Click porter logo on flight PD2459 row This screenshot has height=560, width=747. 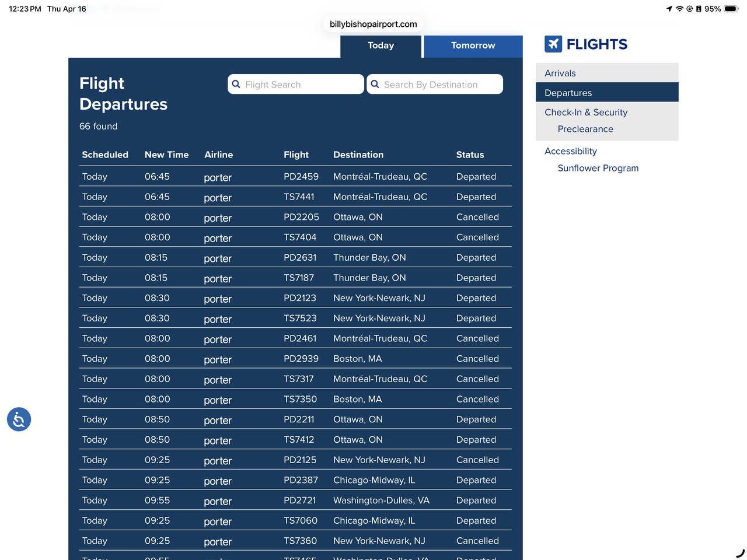(218, 177)
